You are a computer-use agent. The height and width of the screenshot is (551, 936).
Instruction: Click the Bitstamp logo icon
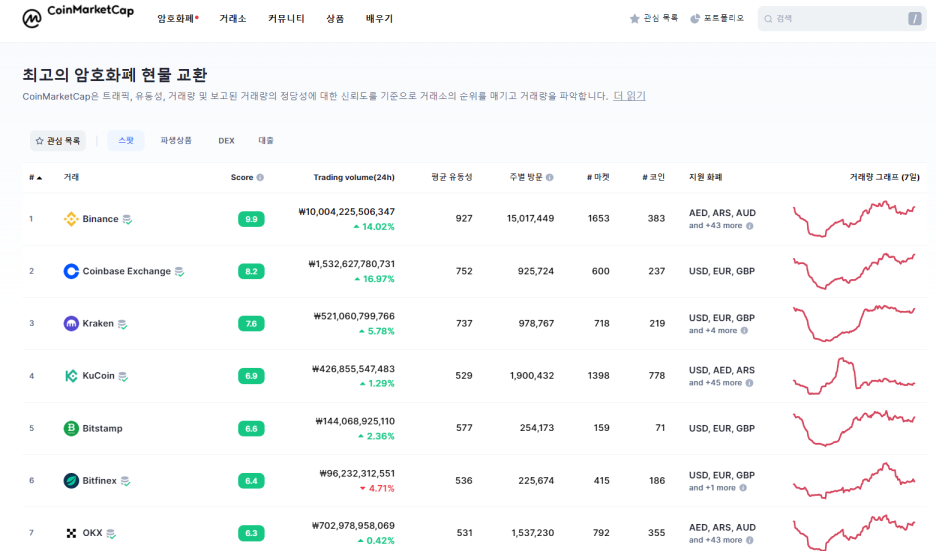[71, 428]
